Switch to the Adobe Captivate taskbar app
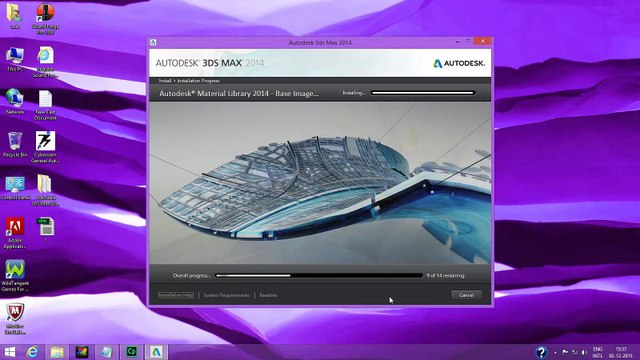 tap(131, 352)
